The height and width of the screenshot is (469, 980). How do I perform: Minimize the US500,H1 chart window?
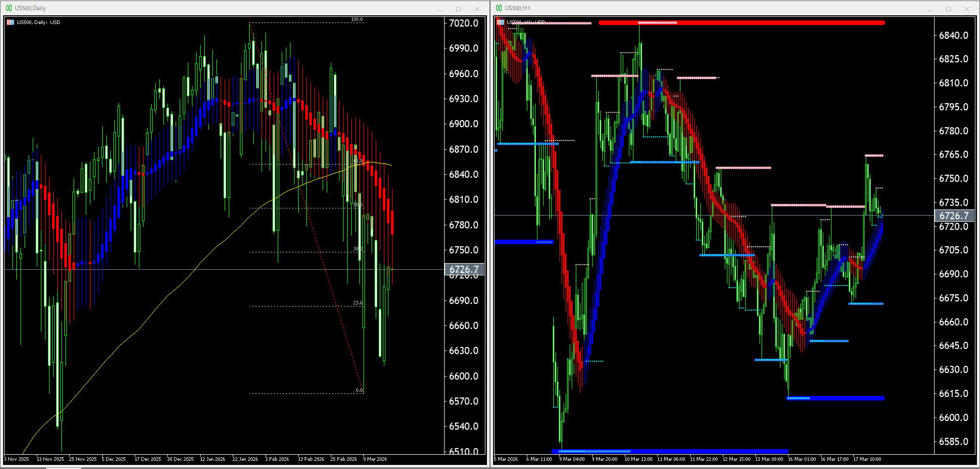tap(930, 9)
